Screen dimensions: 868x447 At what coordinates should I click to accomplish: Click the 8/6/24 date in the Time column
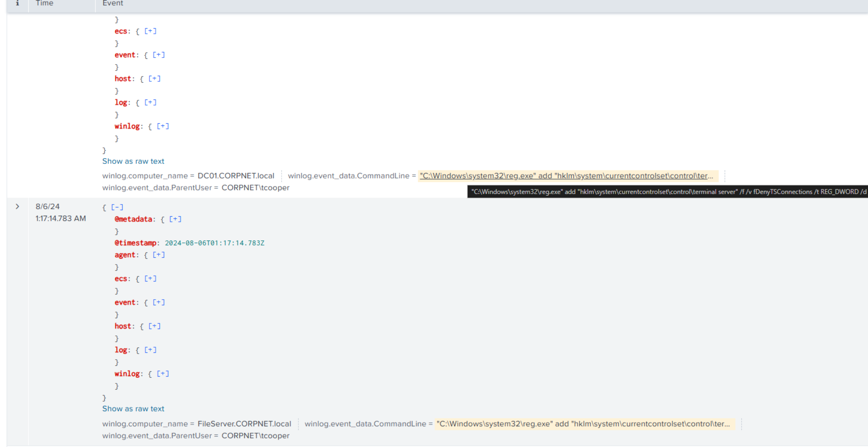48,207
